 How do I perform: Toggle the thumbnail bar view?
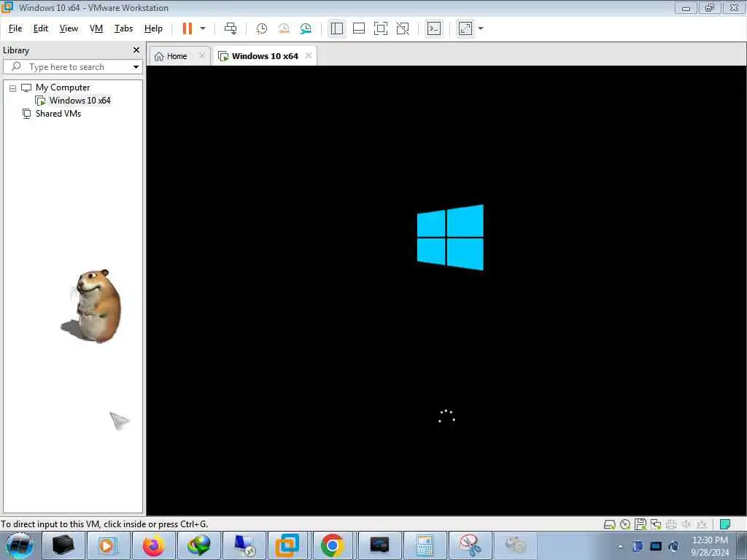click(x=359, y=28)
